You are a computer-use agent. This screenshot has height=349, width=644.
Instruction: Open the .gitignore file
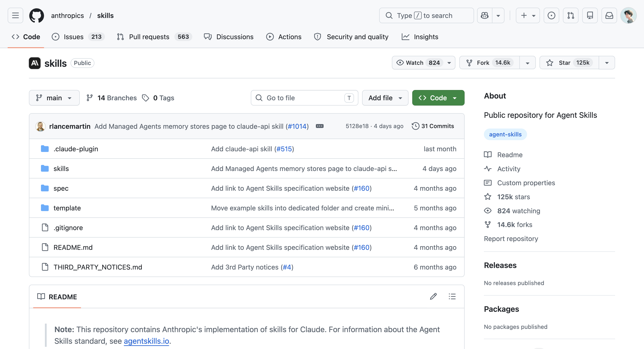click(68, 227)
